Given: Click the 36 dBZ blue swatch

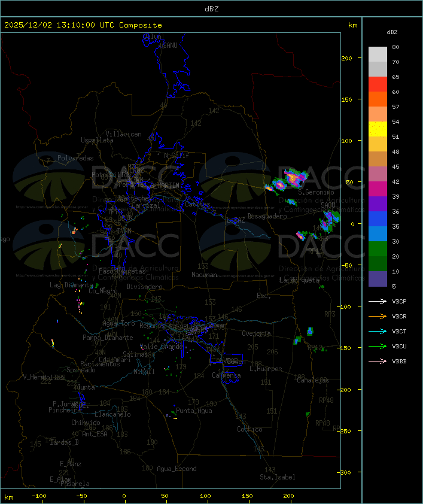Looking at the screenshot, I should 378,219.
